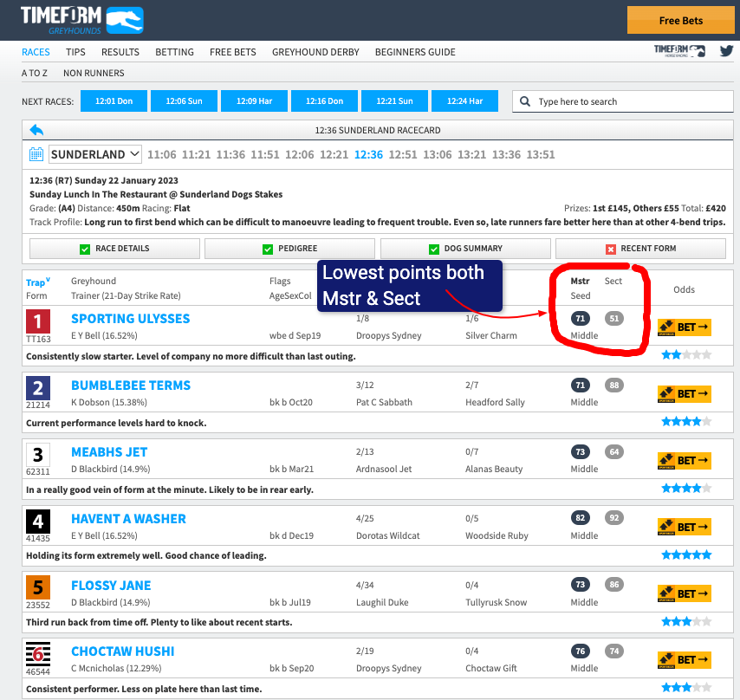
Task: Sort by the Sect column header
Action: [x=613, y=282]
